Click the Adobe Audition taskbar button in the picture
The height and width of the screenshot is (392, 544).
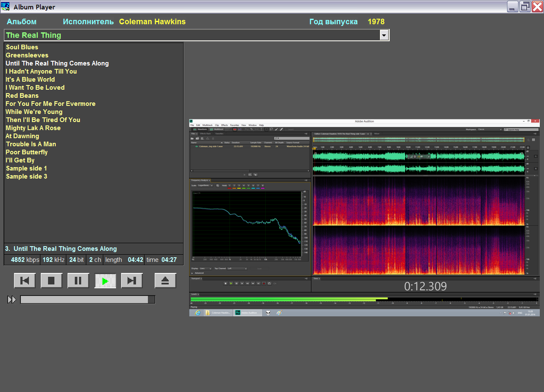247,312
